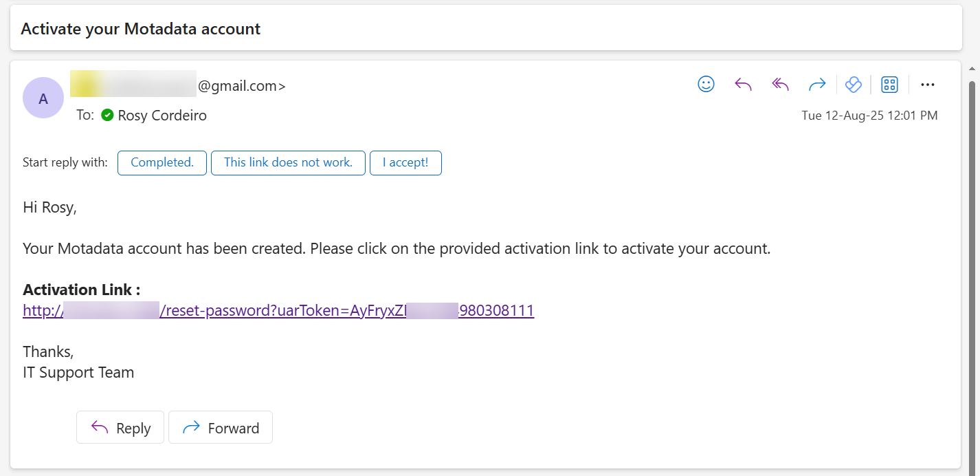Click the forward arrow icon in the message toolbar
This screenshot has width=980, height=476.
tap(816, 84)
